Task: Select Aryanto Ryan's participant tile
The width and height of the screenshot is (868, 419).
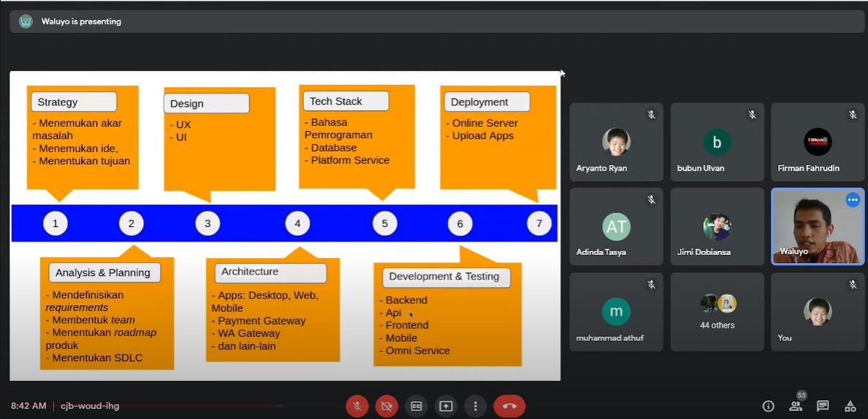Action: [x=616, y=142]
